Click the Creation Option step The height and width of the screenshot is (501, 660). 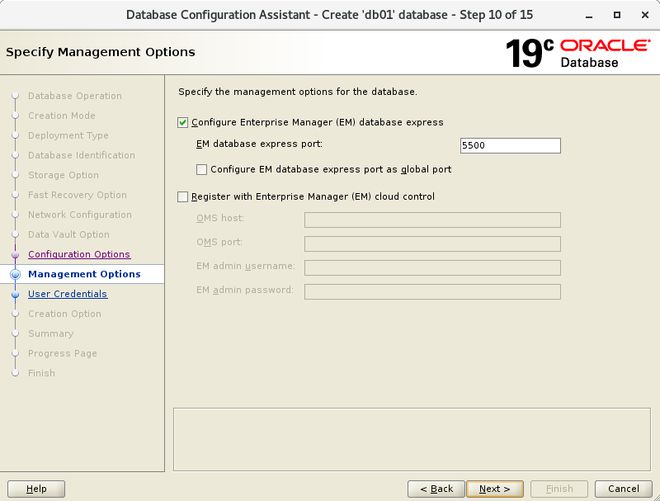point(64,314)
